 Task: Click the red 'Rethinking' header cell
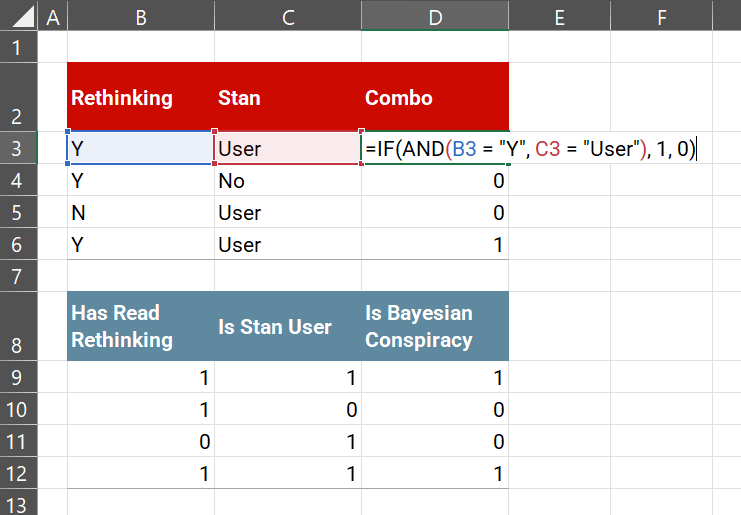pyautogui.click(x=141, y=97)
